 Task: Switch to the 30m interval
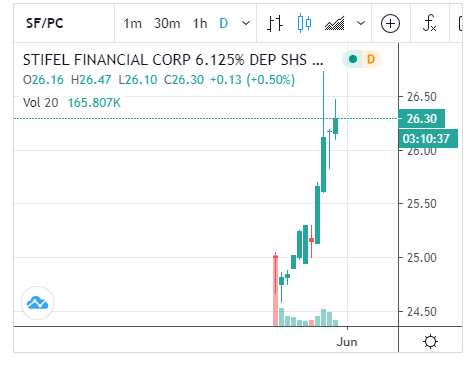pyautogui.click(x=167, y=24)
